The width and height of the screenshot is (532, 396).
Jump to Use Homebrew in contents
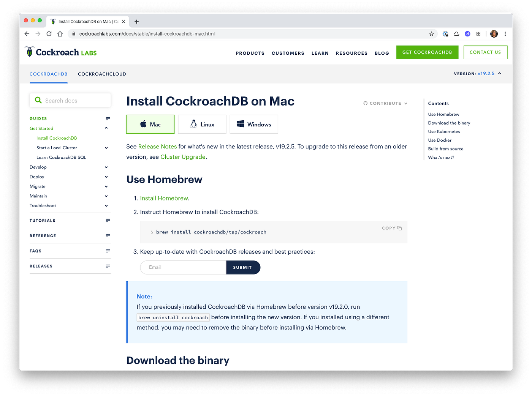(x=443, y=114)
